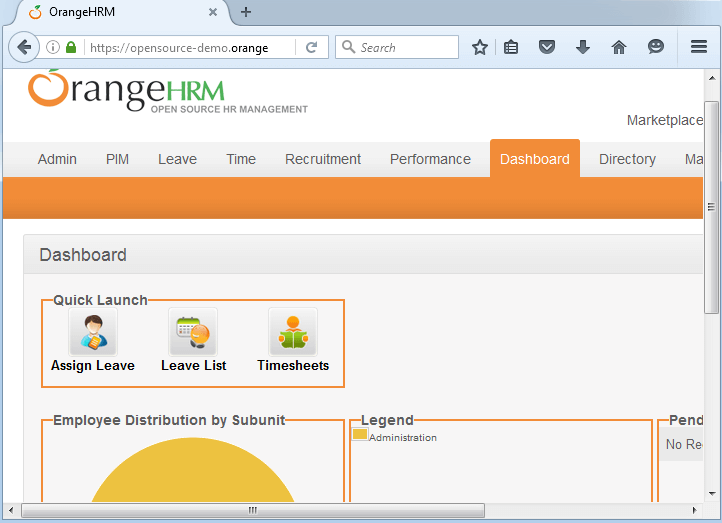The image size is (722, 523).
Task: Click the Timesheets text label
Action: tap(293, 366)
